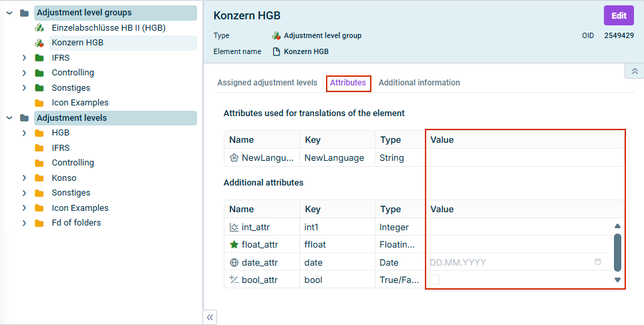The image size is (644, 325).
Task: Click the Konzern HGB tree item icon
Action: pos(39,43)
